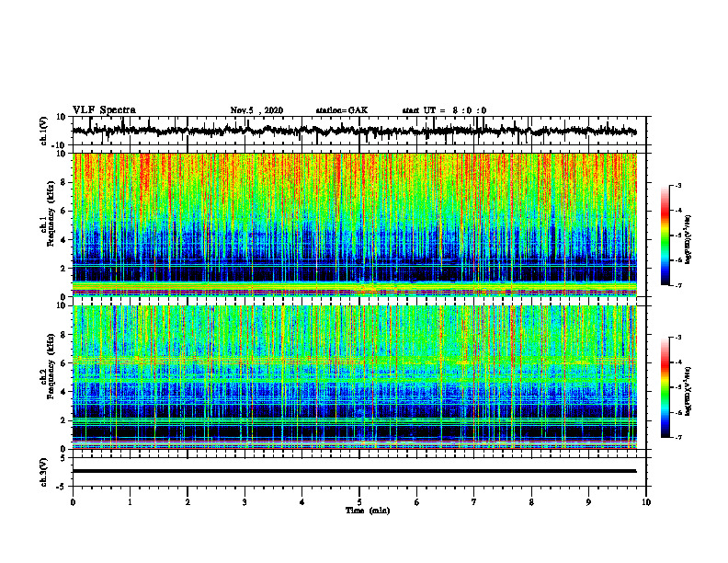
Task: Click time axis tick label "6"
Action: pyautogui.click(x=416, y=502)
